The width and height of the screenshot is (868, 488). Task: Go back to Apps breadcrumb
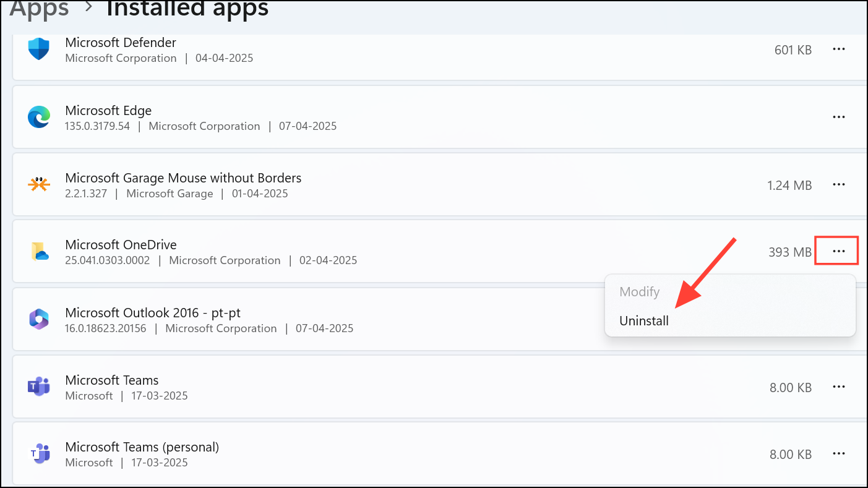coord(40,9)
